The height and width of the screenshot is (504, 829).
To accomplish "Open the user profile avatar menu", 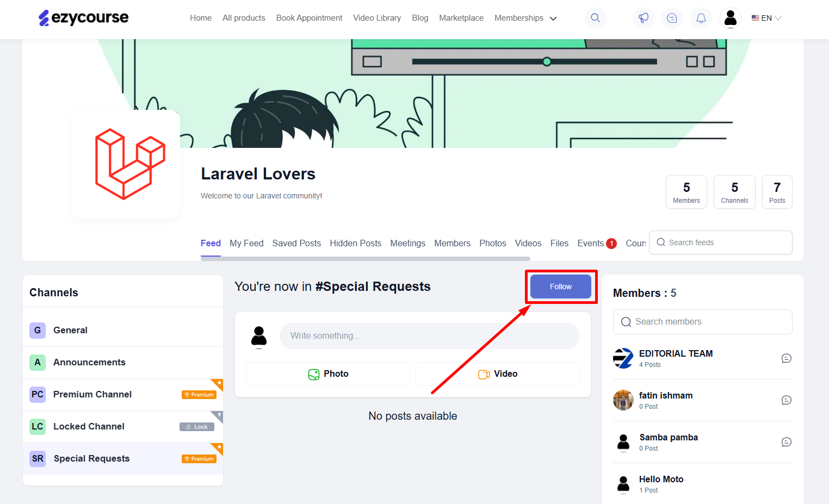I will point(731,18).
